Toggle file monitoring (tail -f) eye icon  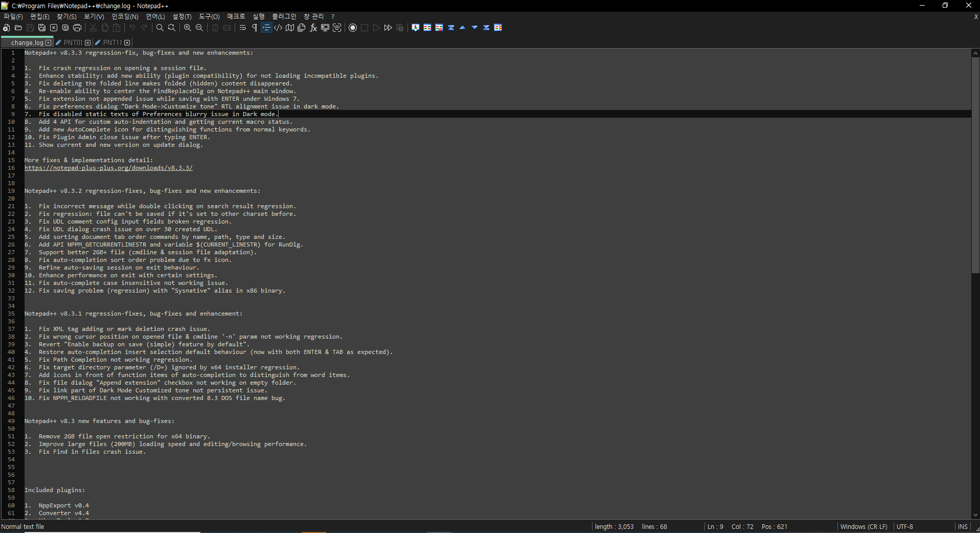pos(337,28)
